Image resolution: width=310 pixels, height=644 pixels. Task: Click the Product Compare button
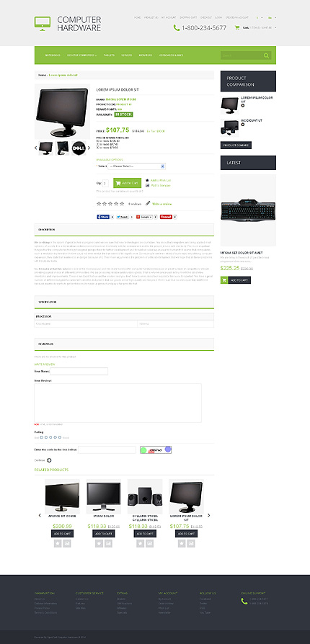(x=236, y=145)
